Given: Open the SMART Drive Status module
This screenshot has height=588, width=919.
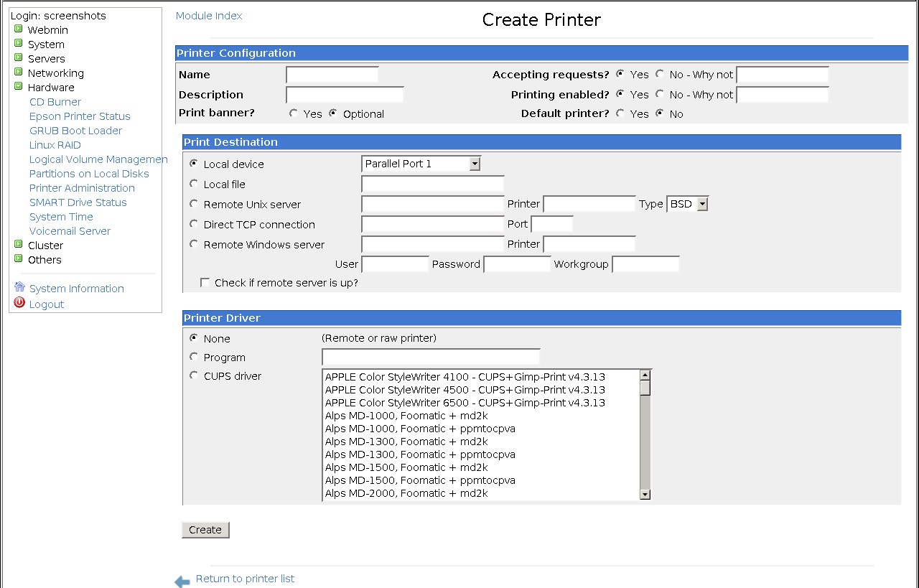Looking at the screenshot, I should coord(78,202).
